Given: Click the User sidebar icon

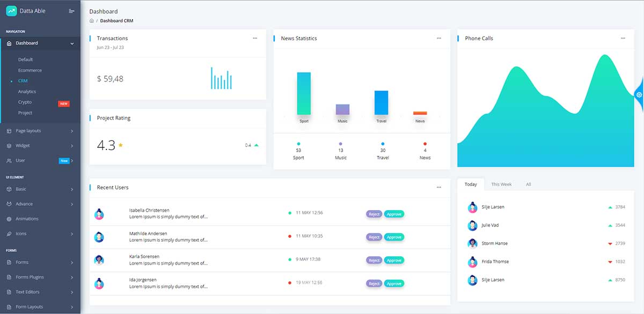Looking at the screenshot, I should (9, 161).
